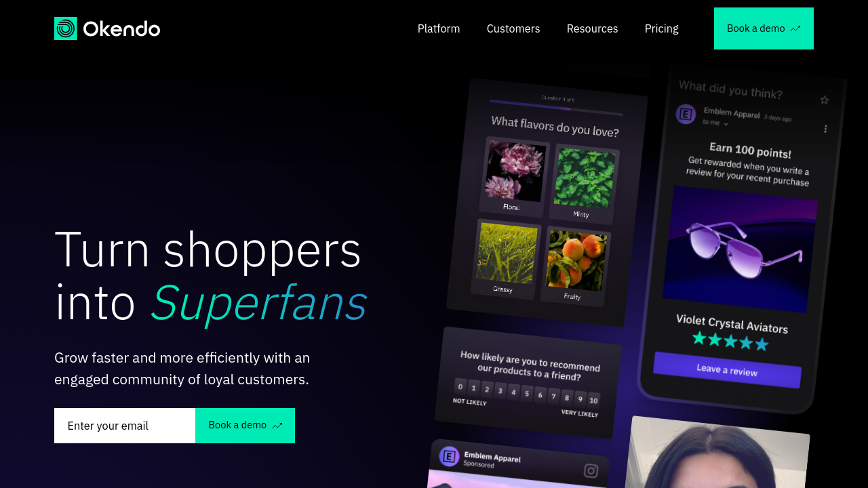Select the Minty flavor option
The width and height of the screenshot is (868, 488).
click(584, 184)
